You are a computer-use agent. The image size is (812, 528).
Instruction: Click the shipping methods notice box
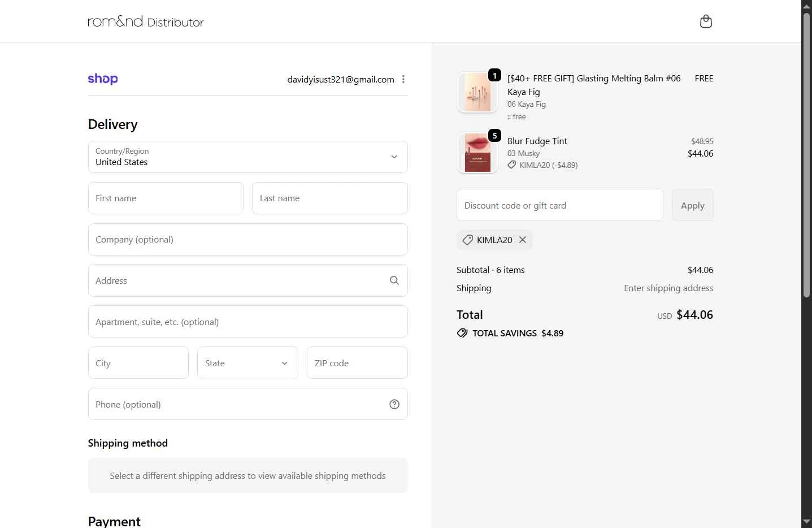tap(247, 475)
